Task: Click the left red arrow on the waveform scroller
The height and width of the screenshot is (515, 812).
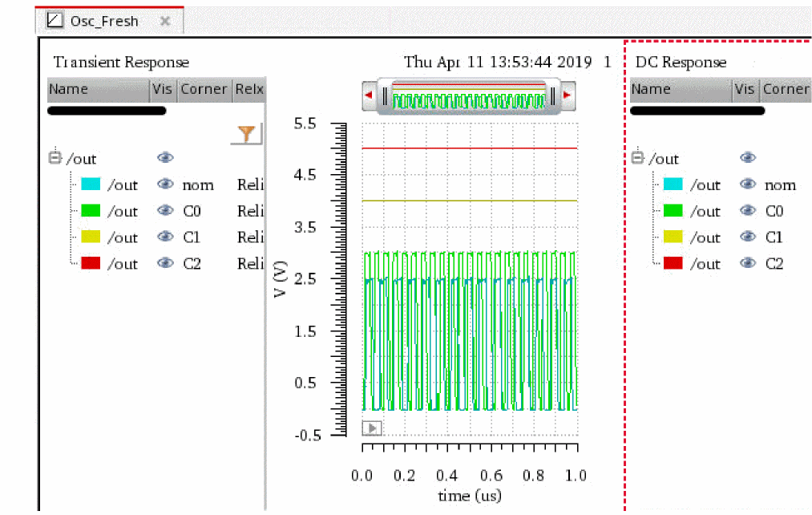Action: (x=370, y=95)
